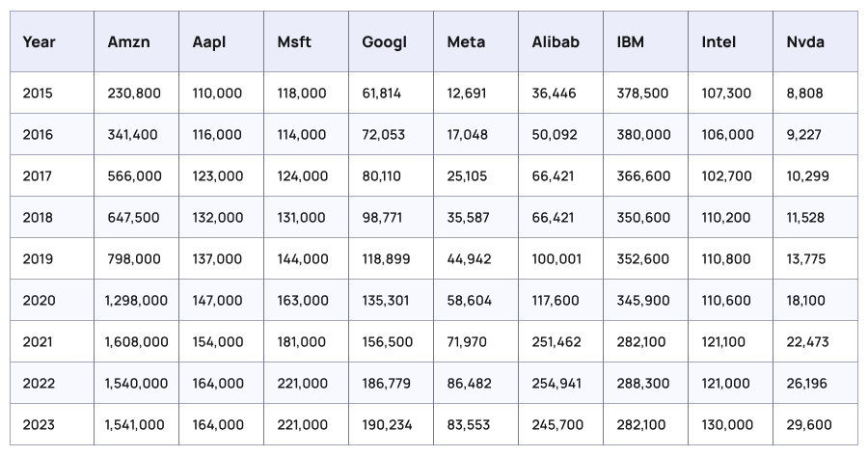Screen dimensions: 868x456
Task: Click the Year column header
Action: pyautogui.click(x=39, y=42)
